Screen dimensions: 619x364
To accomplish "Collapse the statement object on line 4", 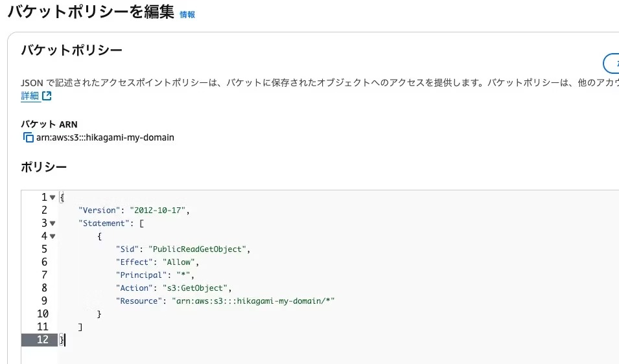I will pyautogui.click(x=53, y=236).
